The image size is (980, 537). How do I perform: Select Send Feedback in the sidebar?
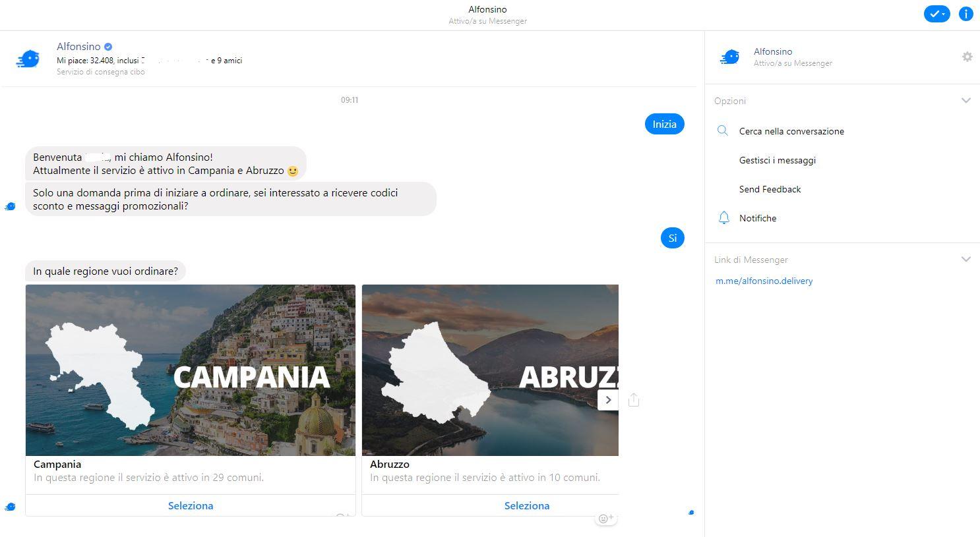770,189
